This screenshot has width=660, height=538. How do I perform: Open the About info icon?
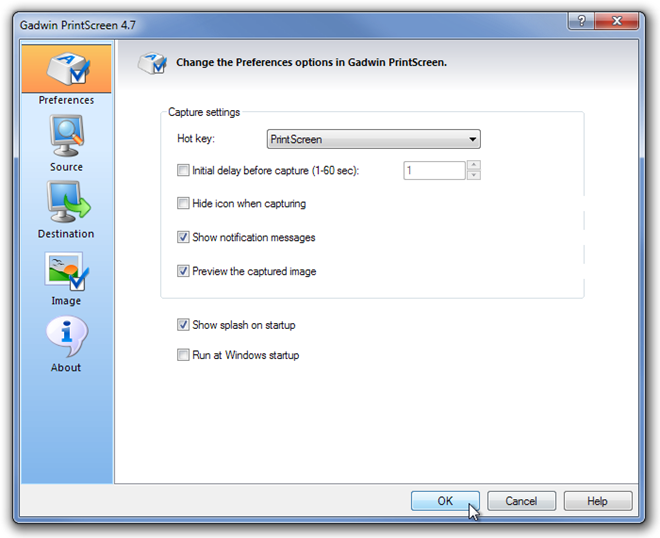67,336
